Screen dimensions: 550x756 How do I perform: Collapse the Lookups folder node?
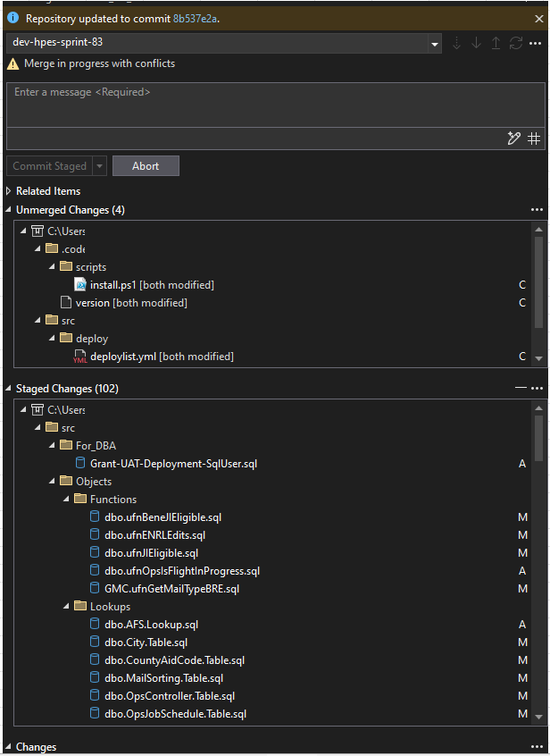click(68, 607)
